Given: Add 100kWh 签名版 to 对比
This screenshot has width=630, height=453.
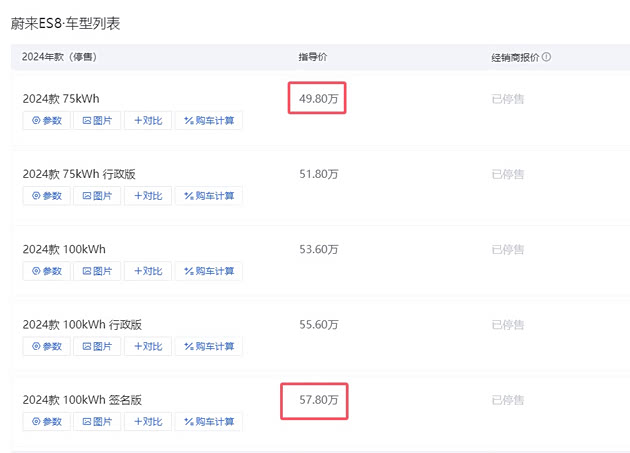Looking at the screenshot, I should click(x=148, y=421).
